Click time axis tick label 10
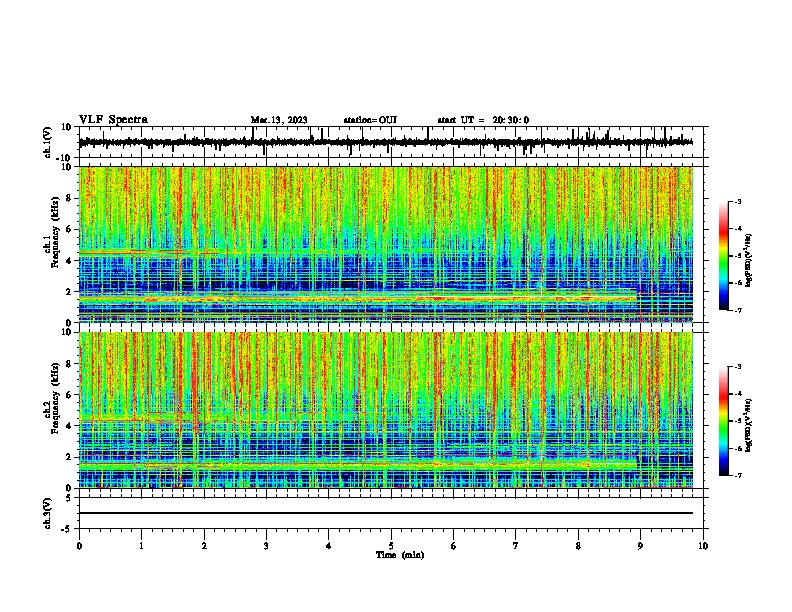The width and height of the screenshot is (792, 612). 703,546
